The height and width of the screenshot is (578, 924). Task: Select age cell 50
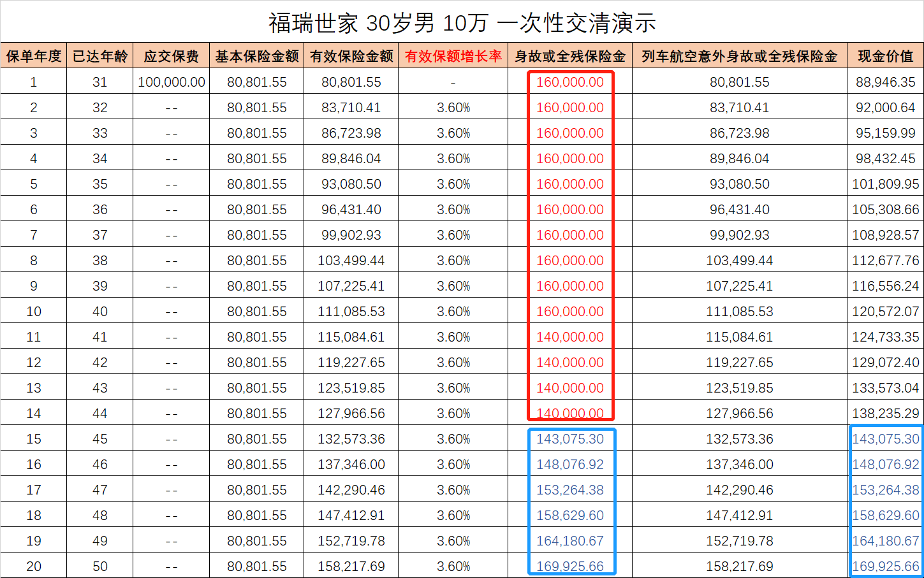coord(100,567)
